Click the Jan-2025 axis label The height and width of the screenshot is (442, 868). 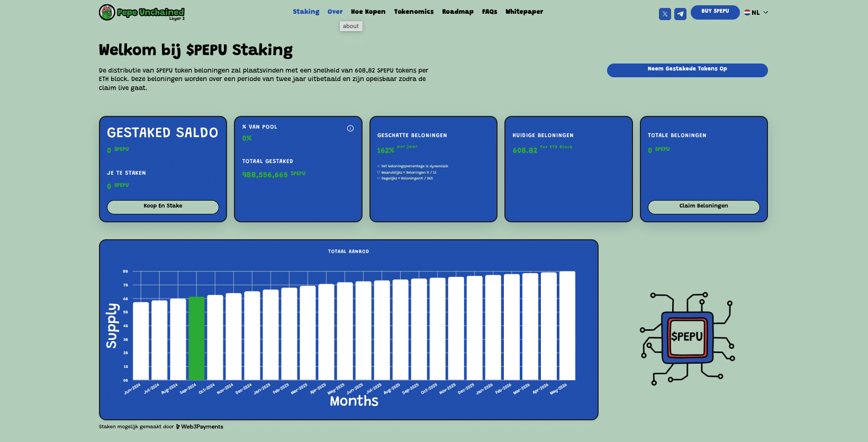[263, 389]
